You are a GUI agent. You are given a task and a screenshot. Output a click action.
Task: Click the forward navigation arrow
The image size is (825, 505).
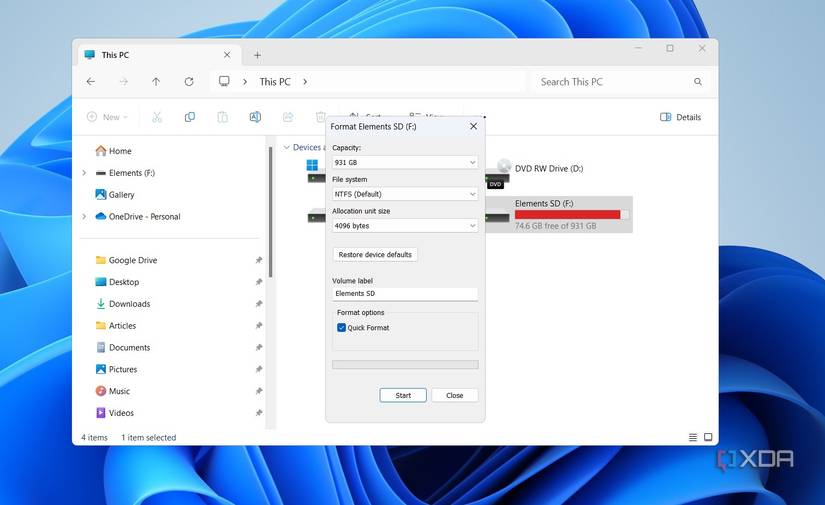(124, 82)
